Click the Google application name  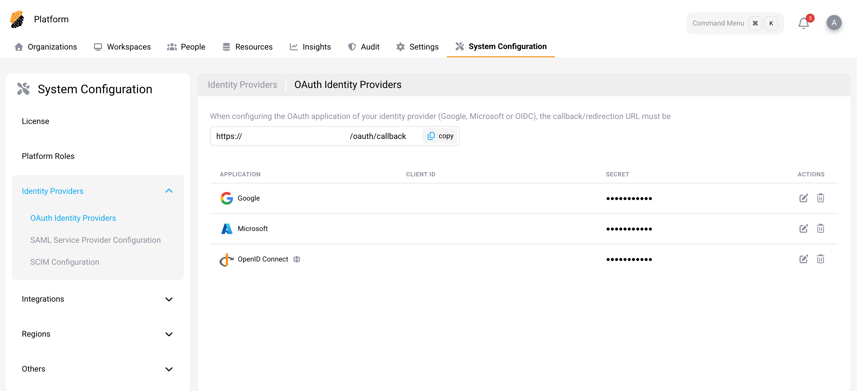click(x=249, y=199)
